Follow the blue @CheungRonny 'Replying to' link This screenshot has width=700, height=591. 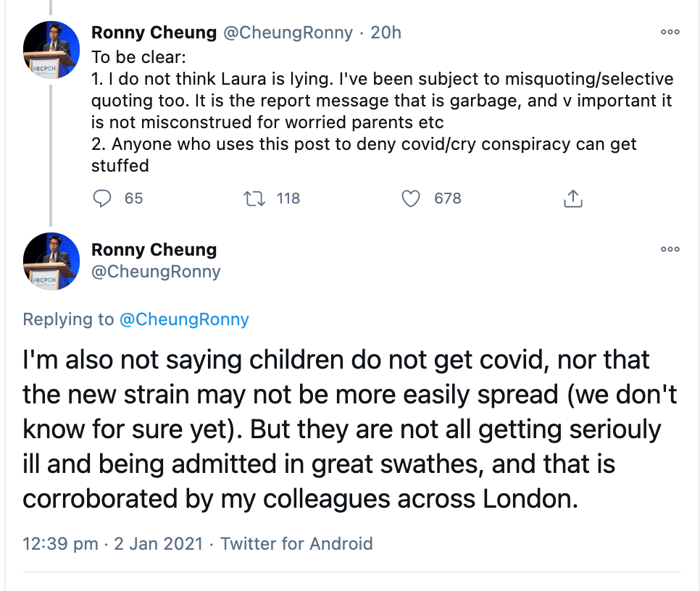click(183, 319)
